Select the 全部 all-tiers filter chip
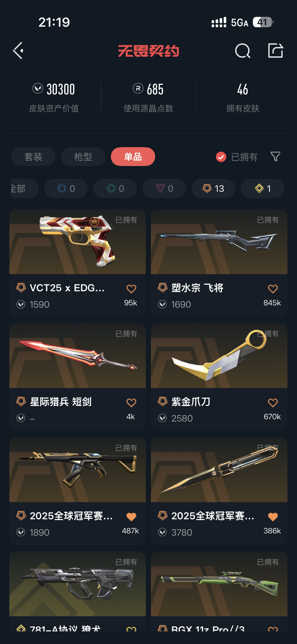The image size is (297, 644). (24, 188)
